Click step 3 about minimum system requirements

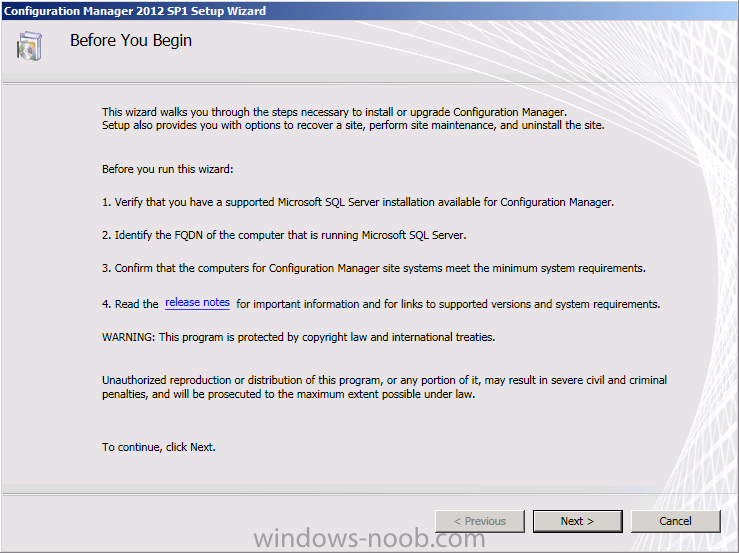(x=374, y=268)
